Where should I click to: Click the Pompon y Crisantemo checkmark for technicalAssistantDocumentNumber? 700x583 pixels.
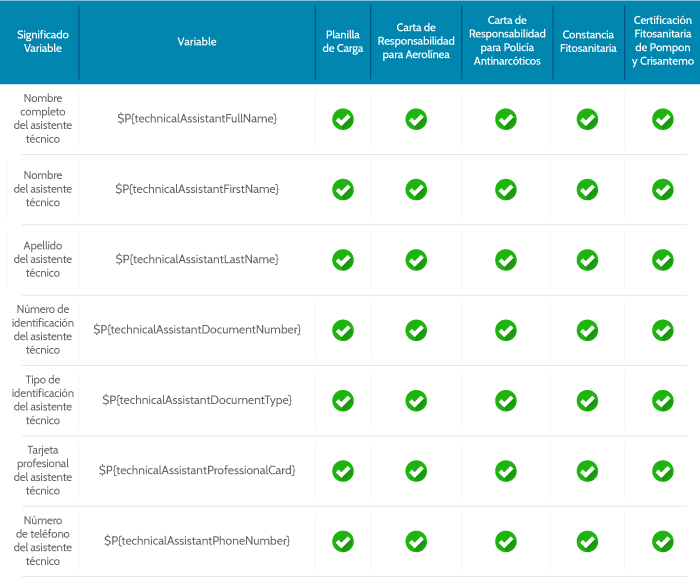pyautogui.click(x=663, y=330)
